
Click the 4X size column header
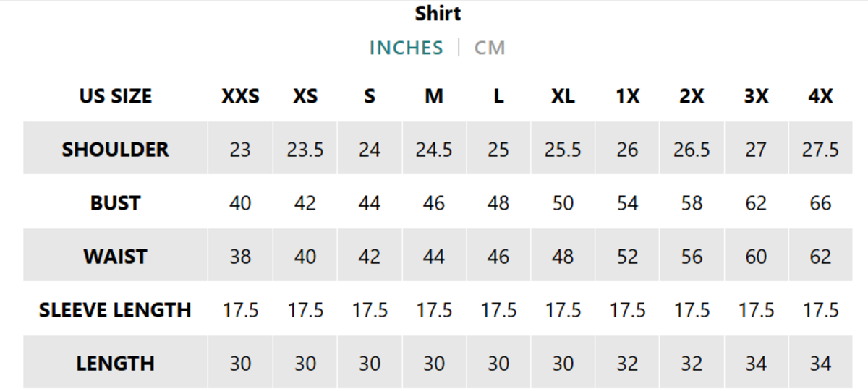(820, 97)
